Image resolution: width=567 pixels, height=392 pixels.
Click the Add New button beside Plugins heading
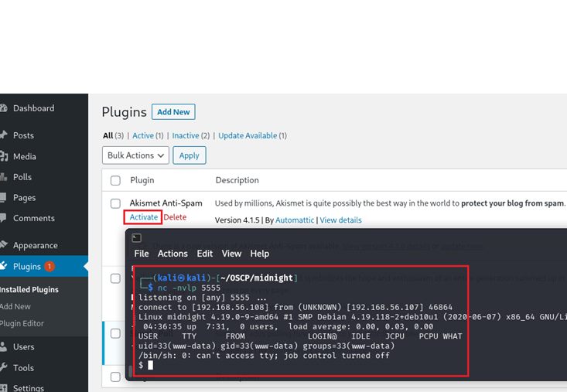pos(173,112)
